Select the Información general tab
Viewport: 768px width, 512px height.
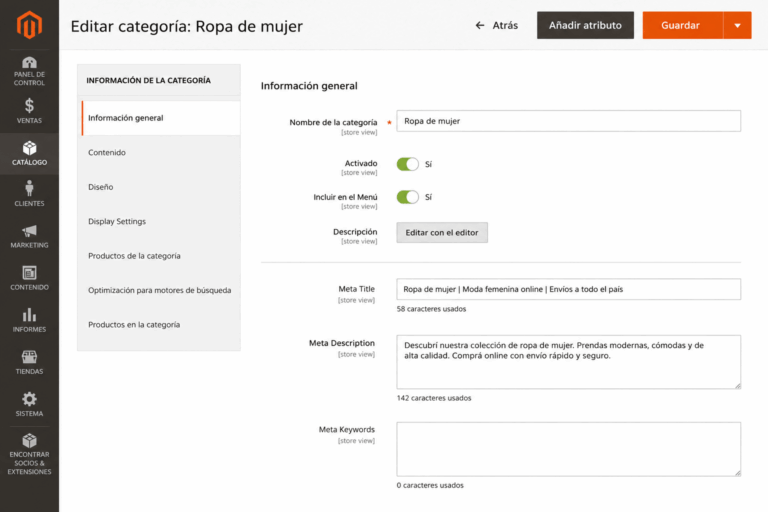click(x=161, y=118)
